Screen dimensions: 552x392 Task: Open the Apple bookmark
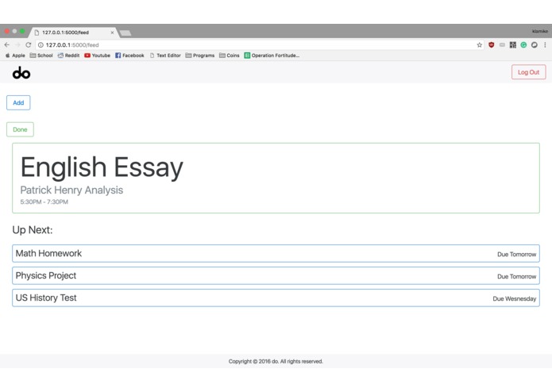[15, 56]
